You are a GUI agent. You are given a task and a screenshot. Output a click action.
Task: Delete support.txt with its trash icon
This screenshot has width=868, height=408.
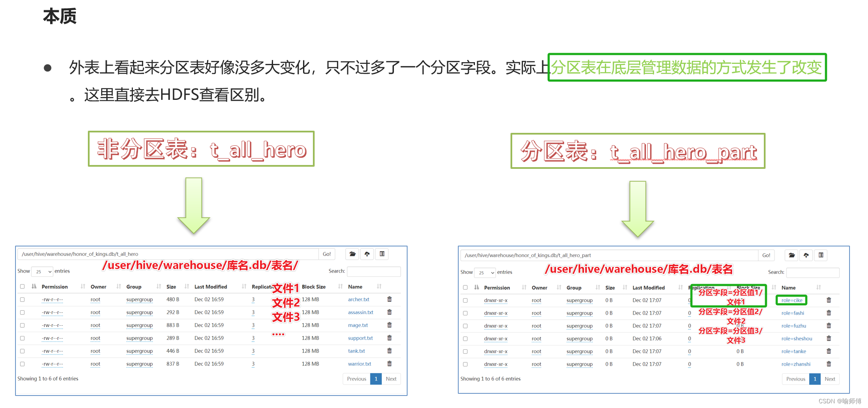tap(389, 338)
